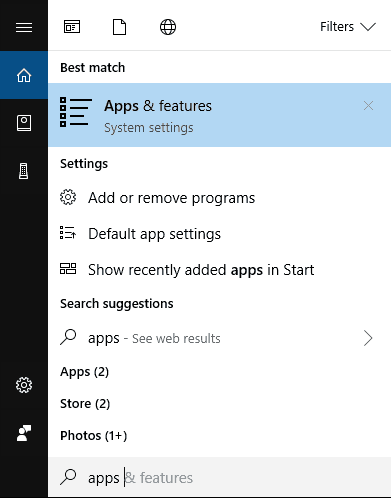Viewport: 391px width, 498px height.
Task: Expand the Filters dropdown
Action: click(348, 27)
